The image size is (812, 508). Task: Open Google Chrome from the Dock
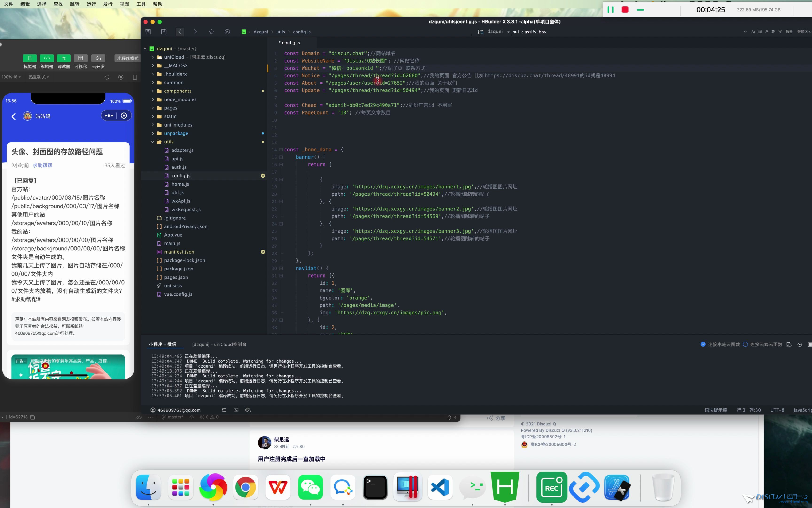tap(246, 487)
